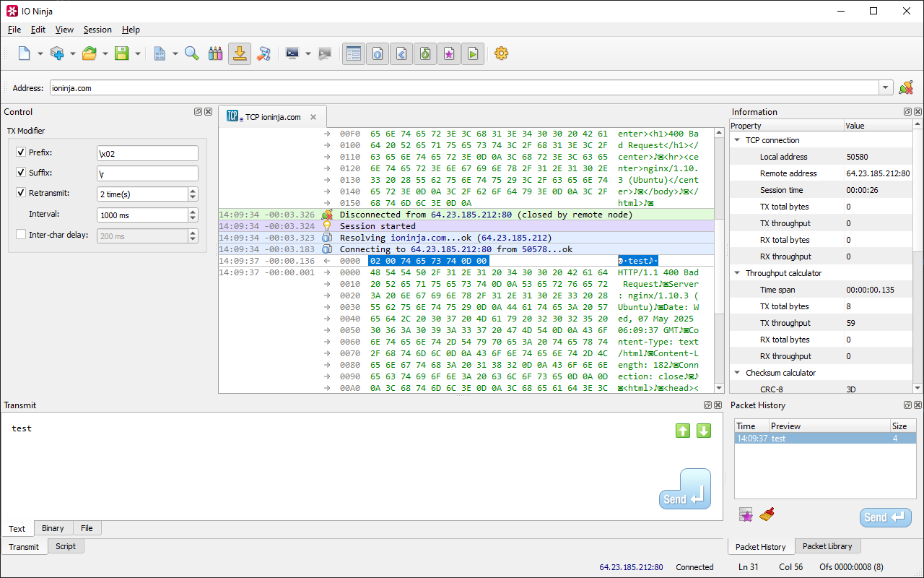Toggle the scroll-to-bottom download arrow icon
924x578 pixels.
click(x=240, y=53)
